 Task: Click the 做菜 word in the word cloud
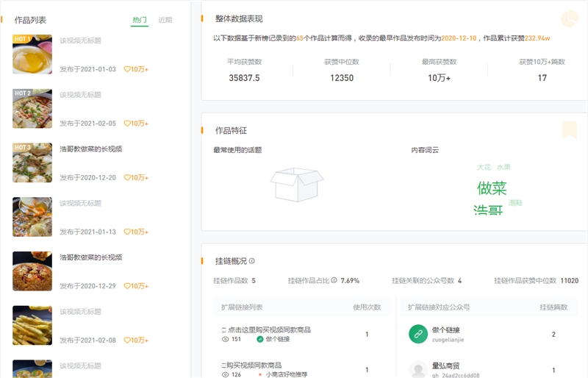[x=492, y=188]
